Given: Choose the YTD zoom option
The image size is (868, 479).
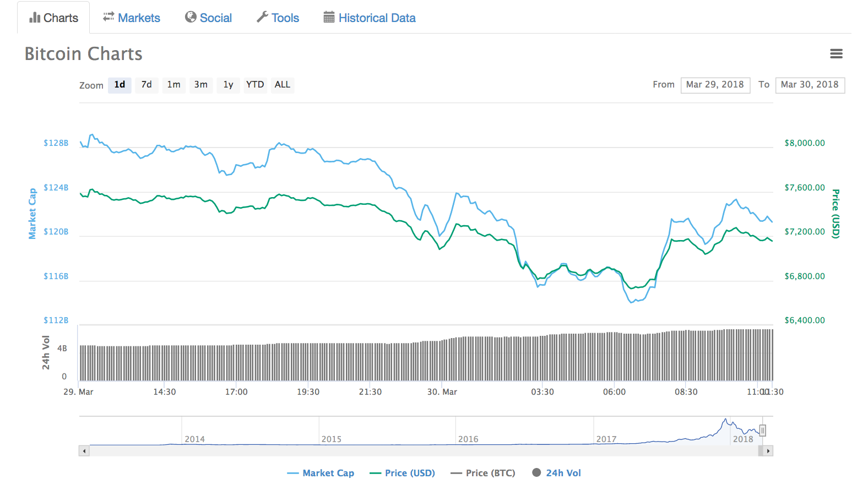Looking at the screenshot, I should coord(255,85).
